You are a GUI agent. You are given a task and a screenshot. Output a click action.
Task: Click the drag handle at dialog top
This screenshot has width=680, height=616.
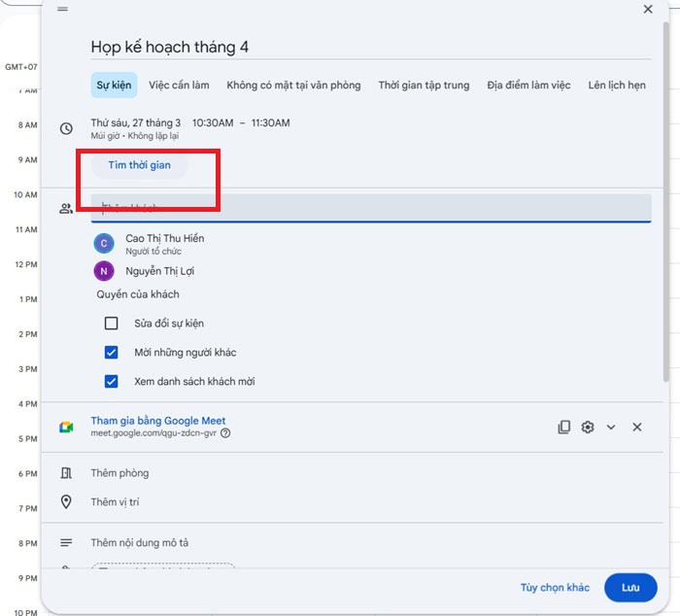tap(63, 9)
